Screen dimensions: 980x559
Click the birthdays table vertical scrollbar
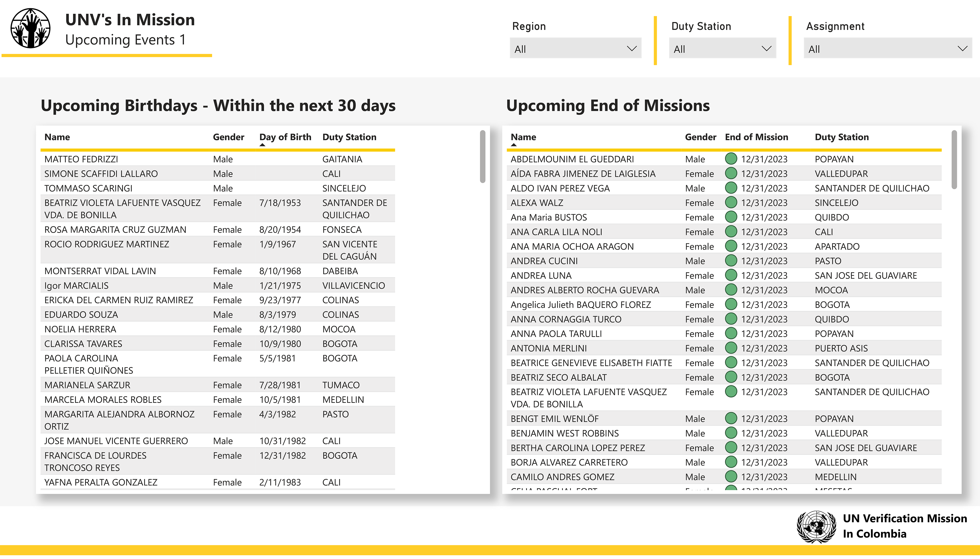(x=482, y=157)
